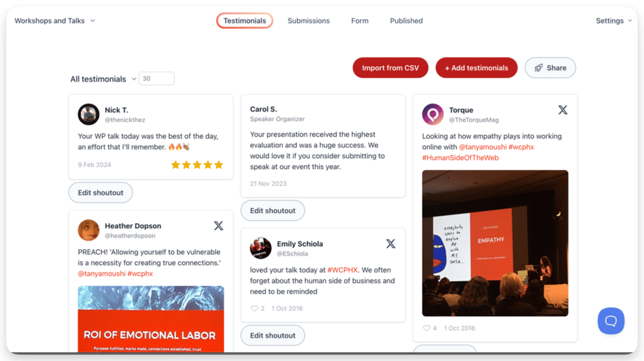Expand the All testimonials filter dropdown
This screenshot has height=361, width=644.
coord(103,79)
